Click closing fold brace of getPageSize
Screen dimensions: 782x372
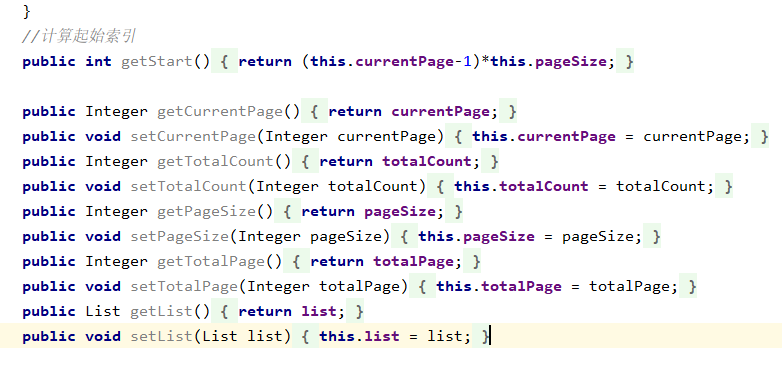tap(454, 211)
